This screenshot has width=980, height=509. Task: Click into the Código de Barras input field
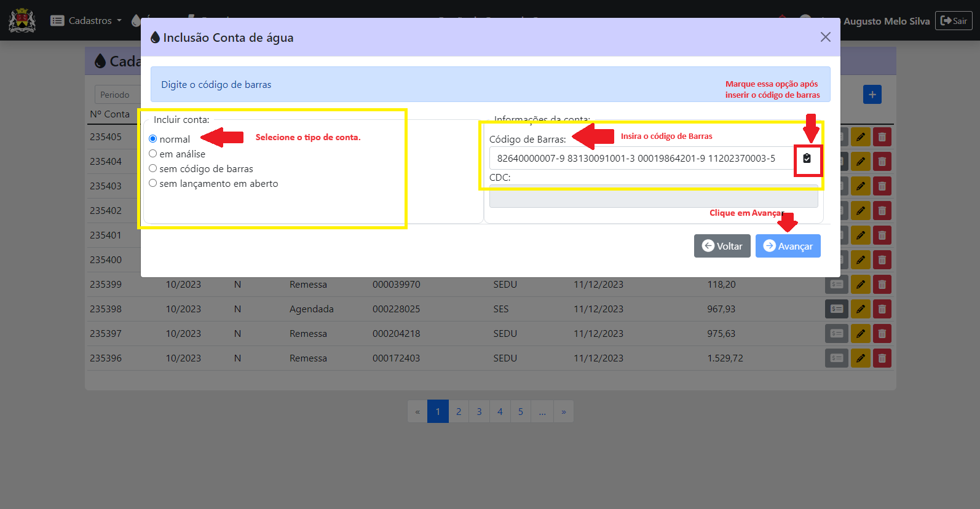pos(639,159)
